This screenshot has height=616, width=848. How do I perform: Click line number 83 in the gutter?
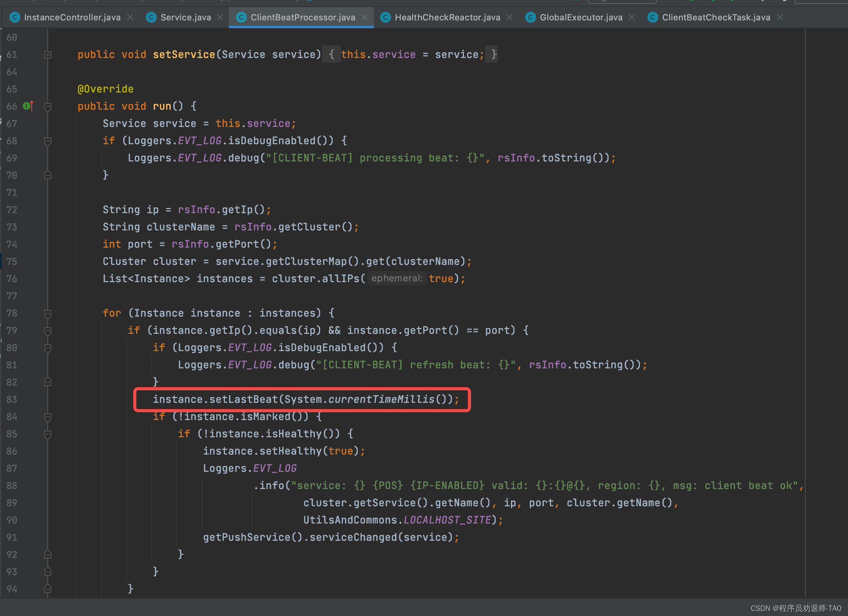click(x=12, y=399)
